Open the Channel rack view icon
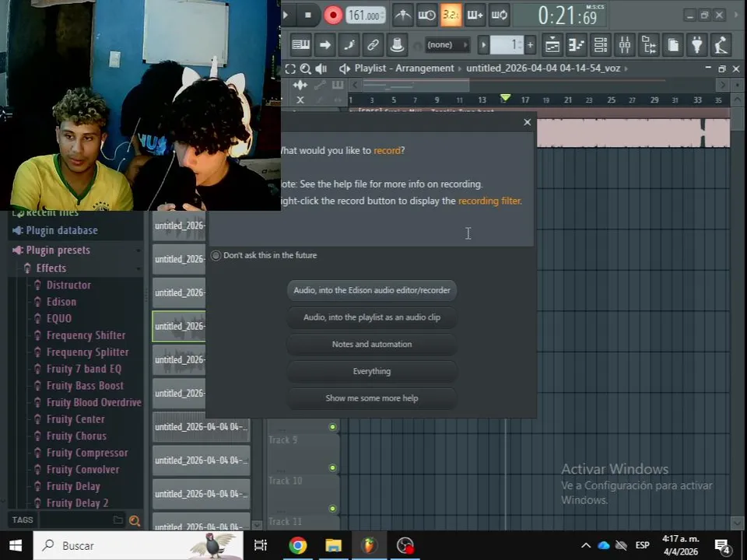Screen dimensions: 747x560 600,45
